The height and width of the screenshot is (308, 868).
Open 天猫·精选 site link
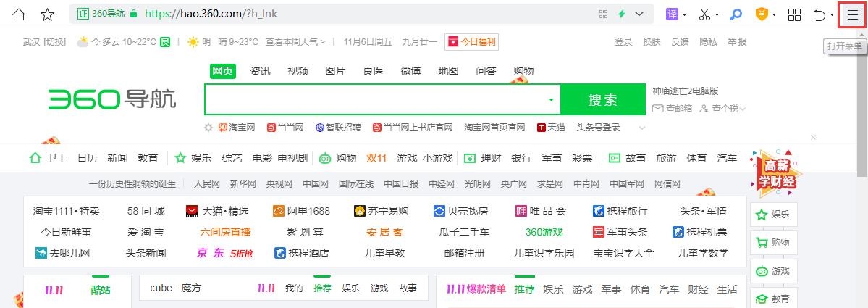217,210
